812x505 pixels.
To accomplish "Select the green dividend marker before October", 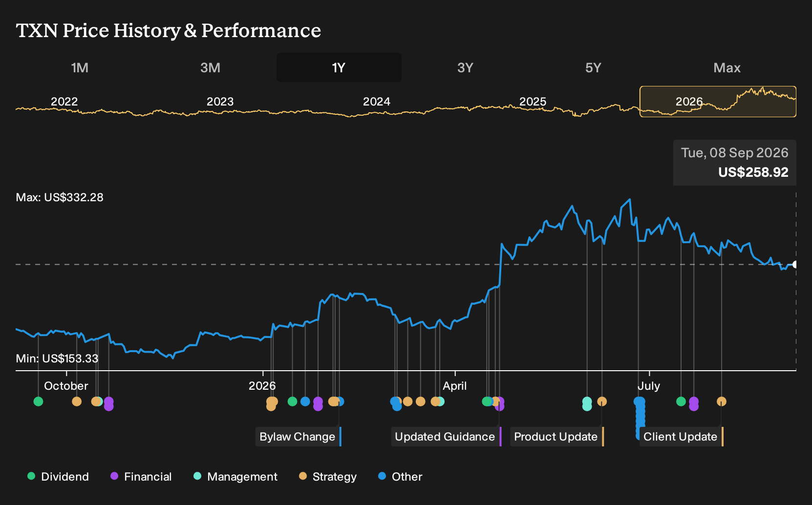I will 38,401.
